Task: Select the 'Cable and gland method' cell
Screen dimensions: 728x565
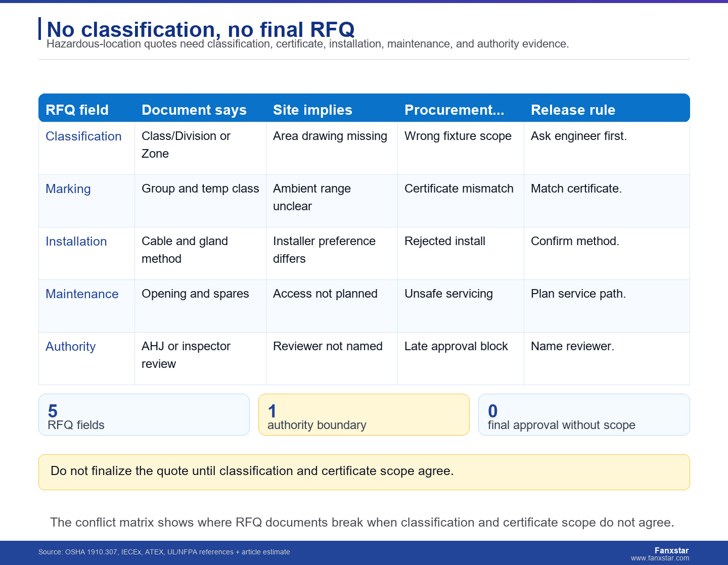Action: (200, 254)
